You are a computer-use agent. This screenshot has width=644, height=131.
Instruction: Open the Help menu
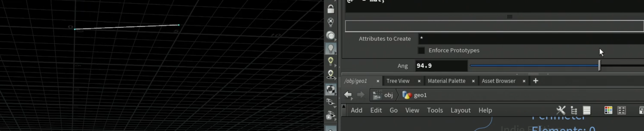(485, 110)
